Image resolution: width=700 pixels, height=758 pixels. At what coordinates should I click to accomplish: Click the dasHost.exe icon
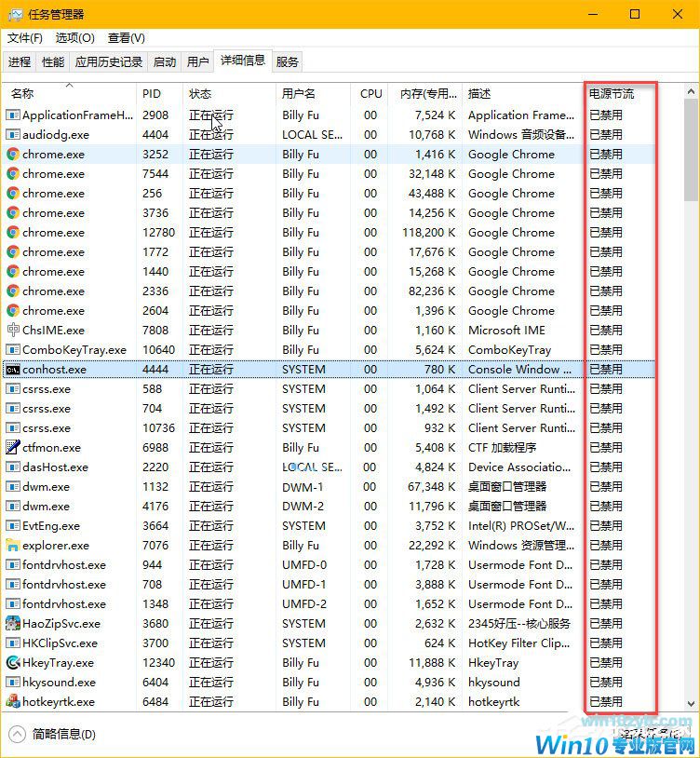coord(12,467)
